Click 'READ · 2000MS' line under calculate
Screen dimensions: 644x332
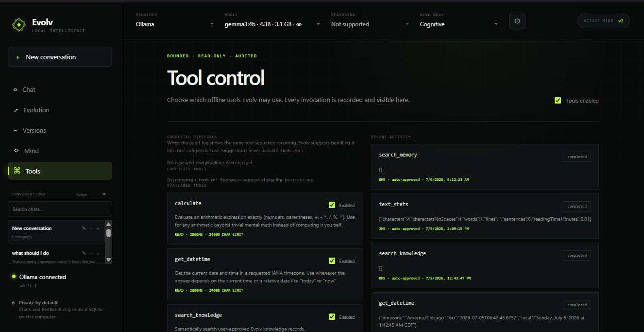coord(209,235)
